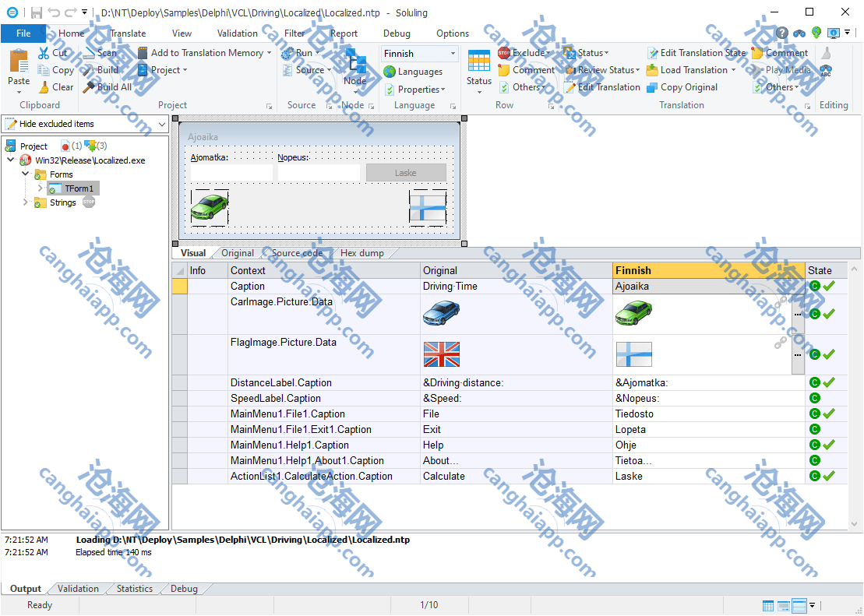
Task: Open Languages with the globe icon
Action: point(390,72)
